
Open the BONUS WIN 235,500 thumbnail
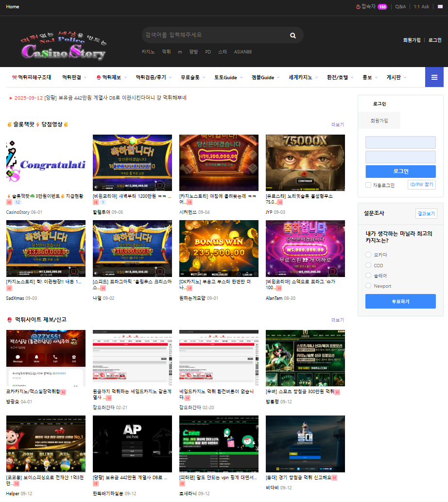click(219, 248)
